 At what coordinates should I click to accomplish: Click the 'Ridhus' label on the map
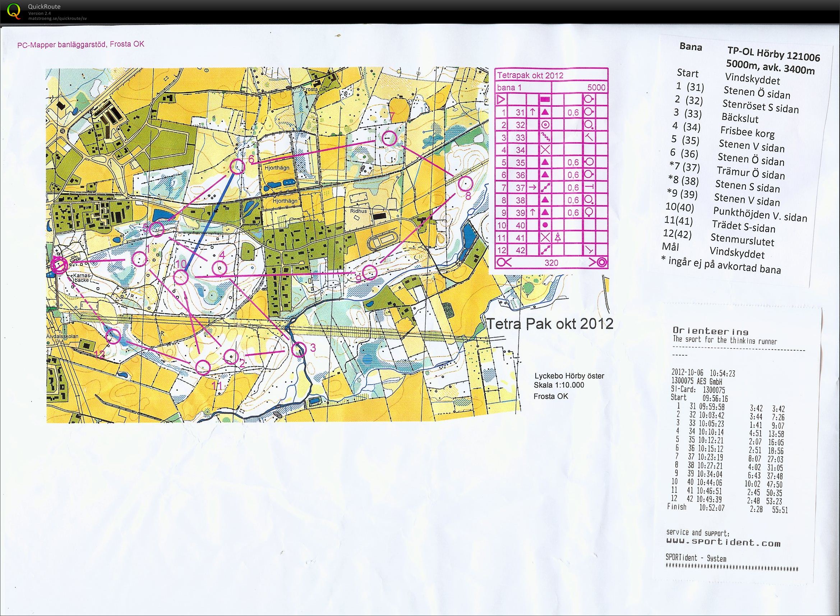tap(359, 211)
